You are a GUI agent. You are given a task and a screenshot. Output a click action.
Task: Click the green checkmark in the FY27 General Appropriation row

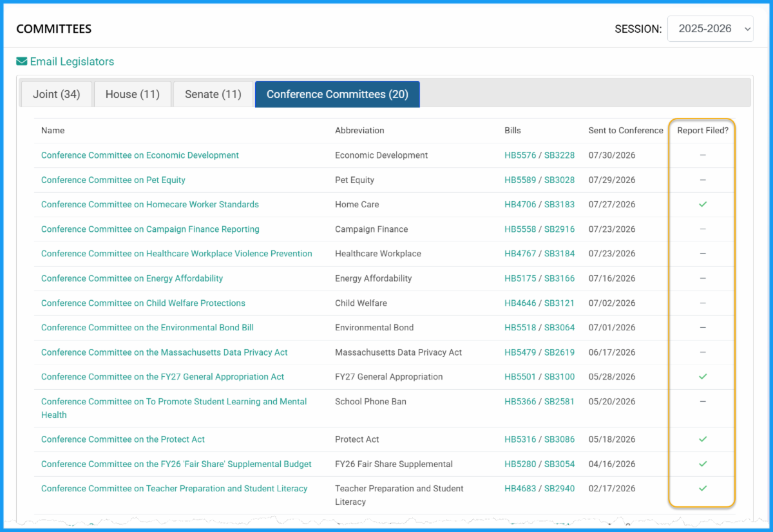(703, 377)
